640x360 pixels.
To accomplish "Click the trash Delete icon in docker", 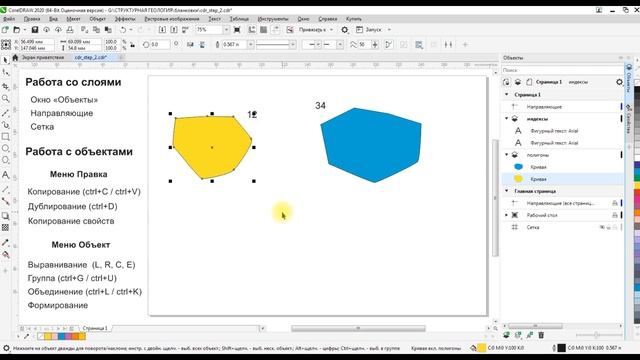I will [541, 335].
